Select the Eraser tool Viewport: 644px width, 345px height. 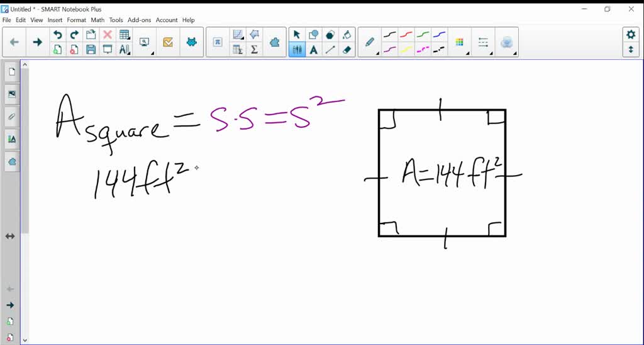(347, 50)
